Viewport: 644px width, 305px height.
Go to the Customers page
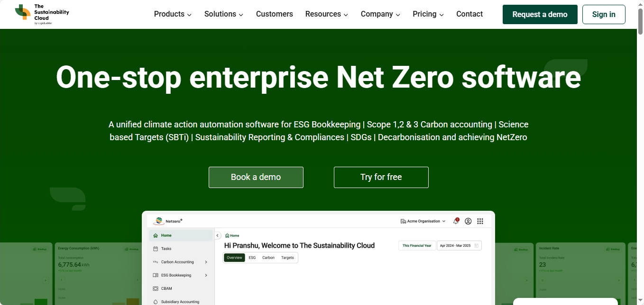pos(275,14)
